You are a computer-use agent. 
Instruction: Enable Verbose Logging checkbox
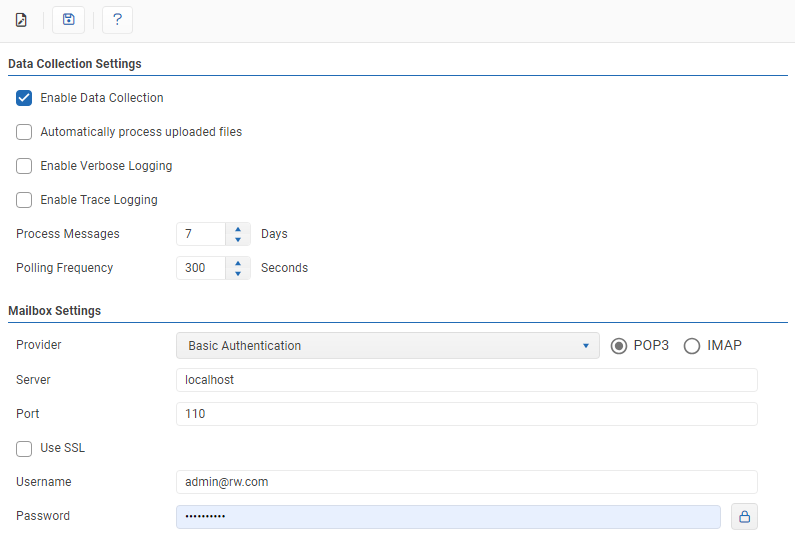point(24,166)
